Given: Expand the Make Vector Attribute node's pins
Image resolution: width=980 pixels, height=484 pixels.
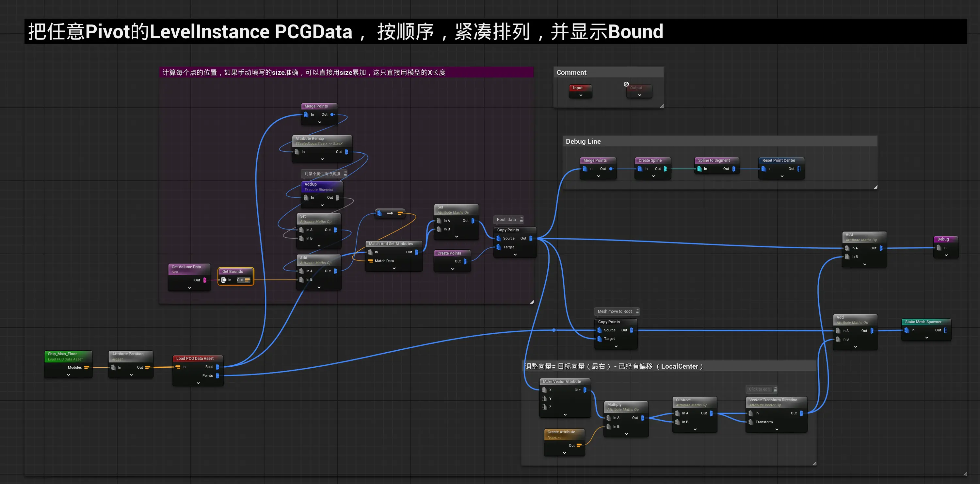Looking at the screenshot, I should tap(565, 415).
